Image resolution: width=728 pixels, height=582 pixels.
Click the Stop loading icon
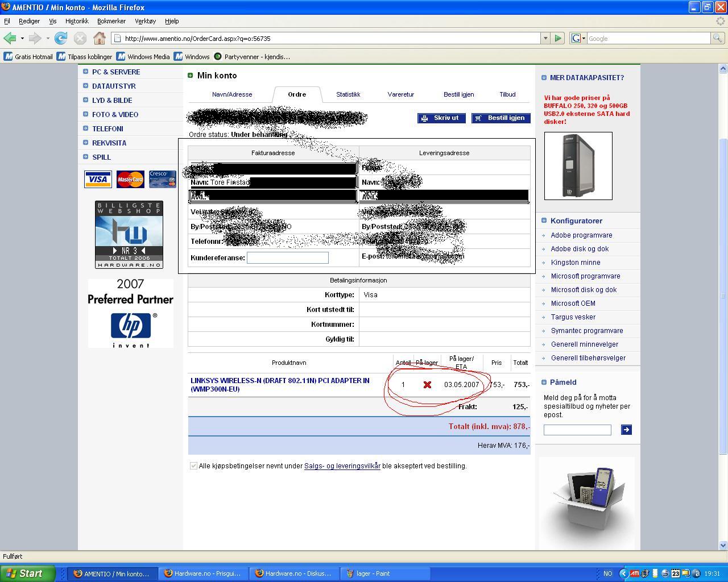80,38
